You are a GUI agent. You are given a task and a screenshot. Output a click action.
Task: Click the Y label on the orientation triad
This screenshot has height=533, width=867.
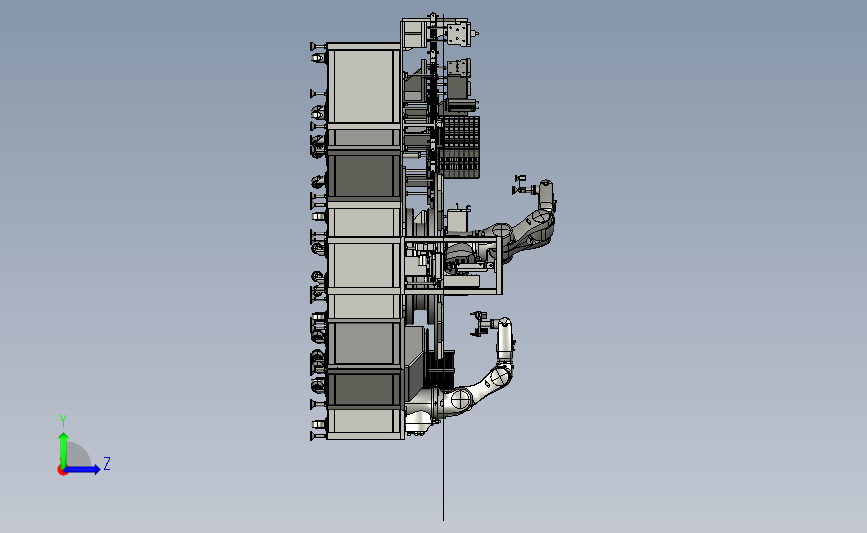(63, 421)
